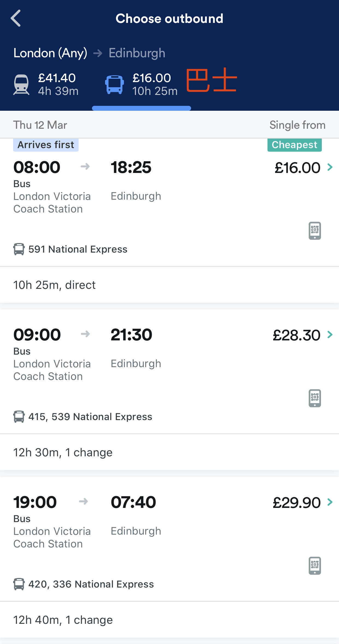The height and width of the screenshot is (644, 339).
Task: Open the £28.30 fare chevron
Action: (330, 334)
